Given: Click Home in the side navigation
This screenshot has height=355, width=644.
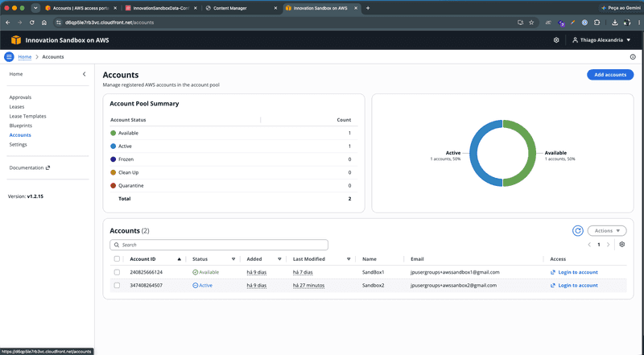Looking at the screenshot, I should (x=16, y=74).
